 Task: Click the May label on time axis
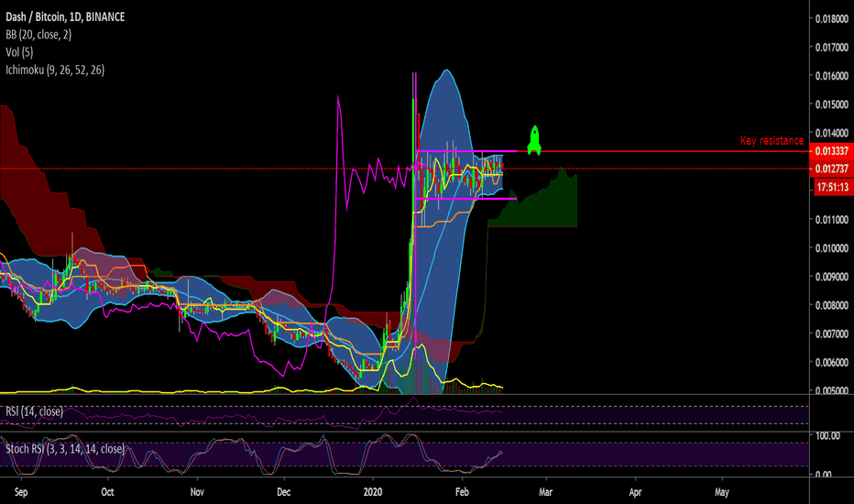[x=722, y=492]
